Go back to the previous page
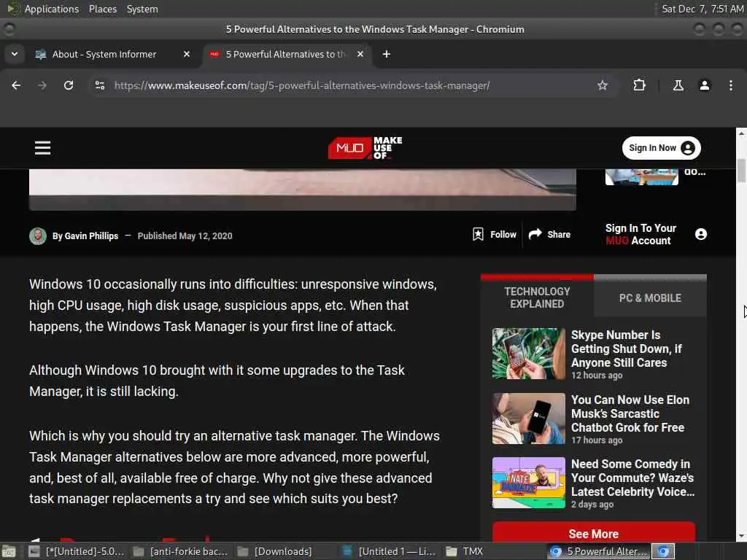The width and height of the screenshot is (747, 560). [16, 86]
